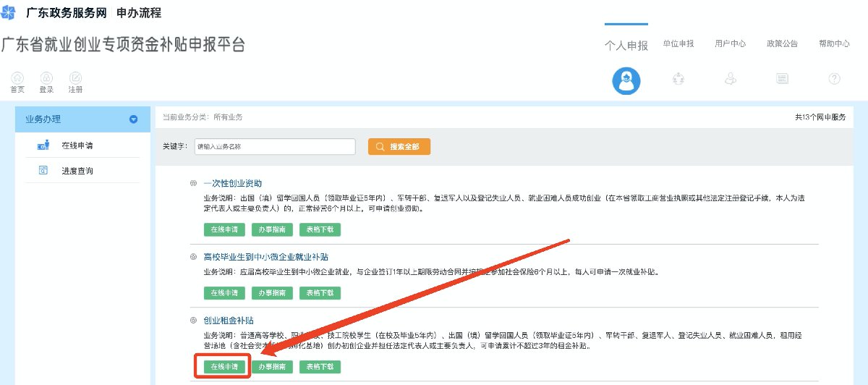868x385 pixels.
Task: Click 办事指南 under 一次性创业资助
Action: pyautogui.click(x=272, y=229)
